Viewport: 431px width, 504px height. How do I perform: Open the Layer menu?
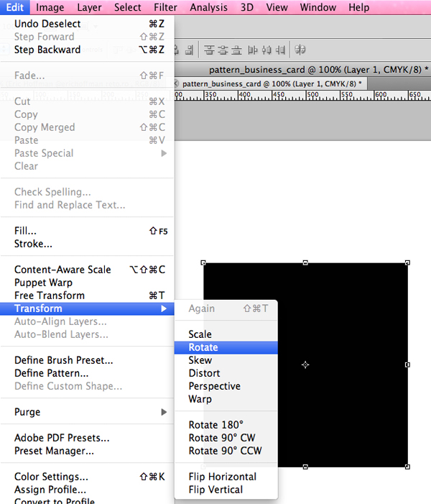89,7
